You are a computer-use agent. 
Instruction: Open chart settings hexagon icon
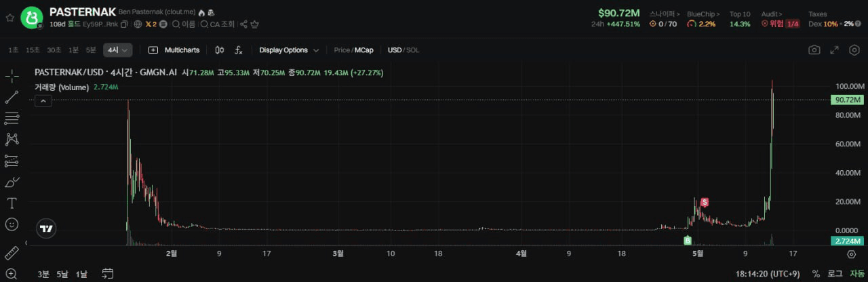(854, 50)
